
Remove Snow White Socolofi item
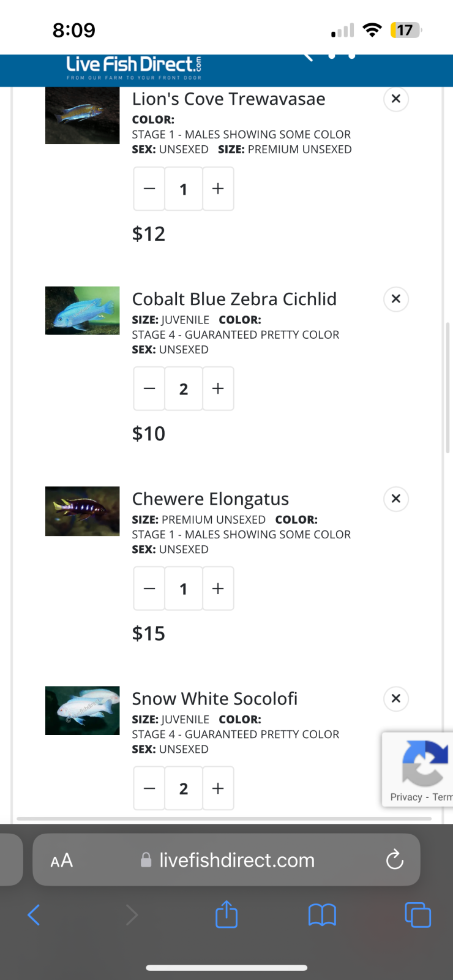pyautogui.click(x=396, y=698)
